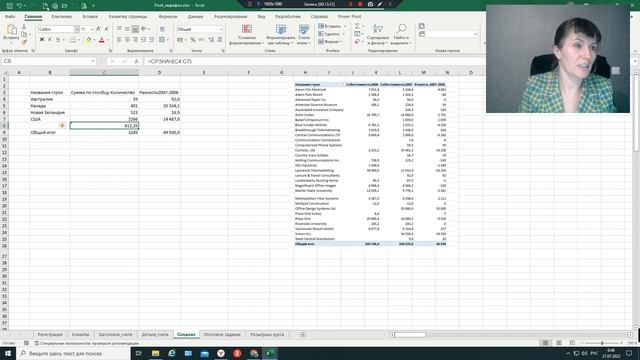Open File Explorer from taskbar
Screen dimensions: 640x360
pos(156,353)
